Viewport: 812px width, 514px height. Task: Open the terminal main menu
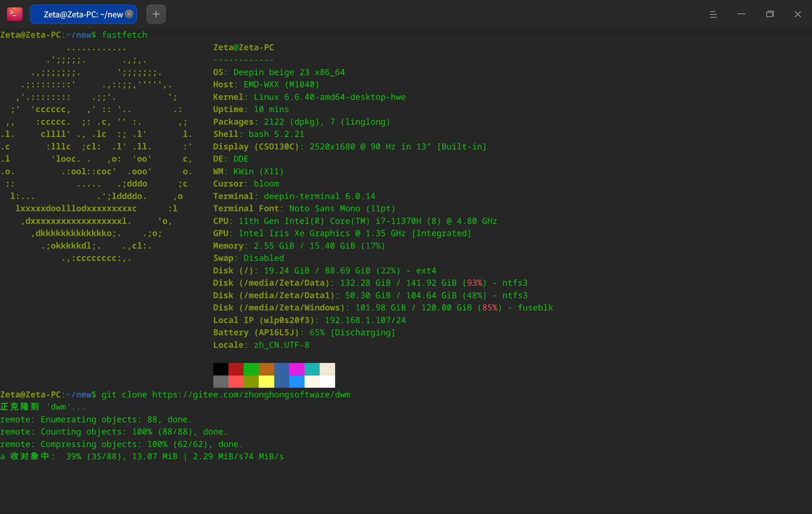[713, 14]
